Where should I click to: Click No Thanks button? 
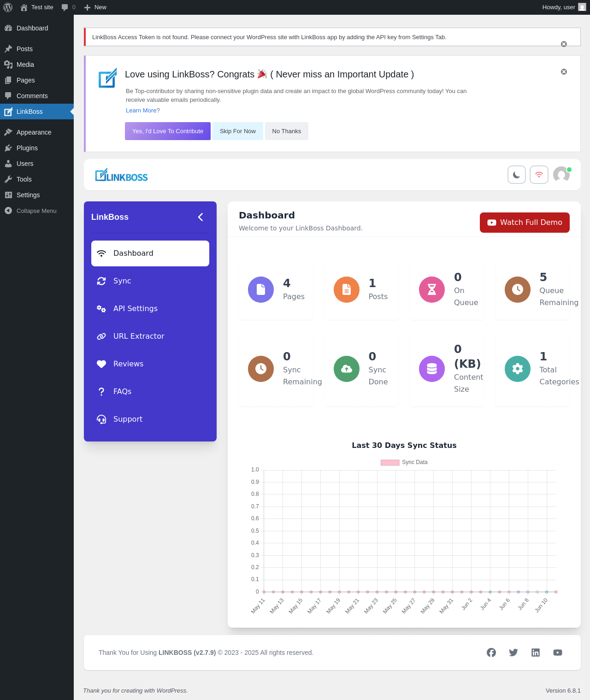[x=287, y=131]
